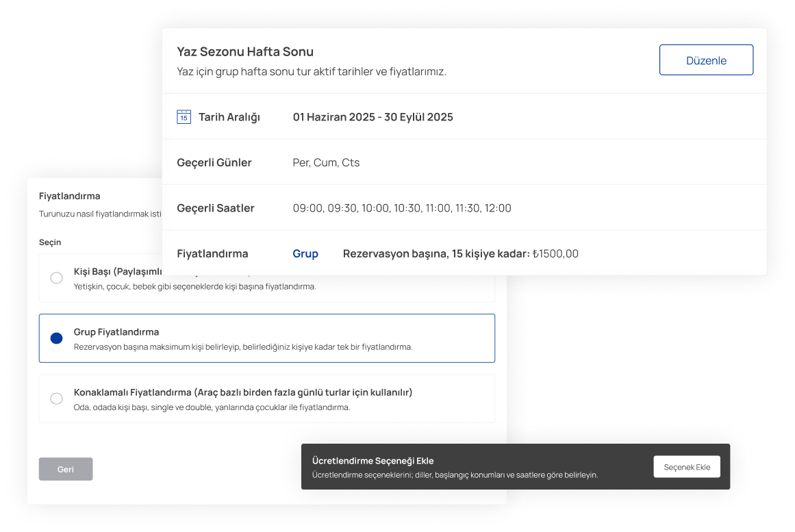Image resolution: width=795 pixels, height=532 pixels.
Task: Click the Kişi Başı option description text
Action: [x=194, y=287]
